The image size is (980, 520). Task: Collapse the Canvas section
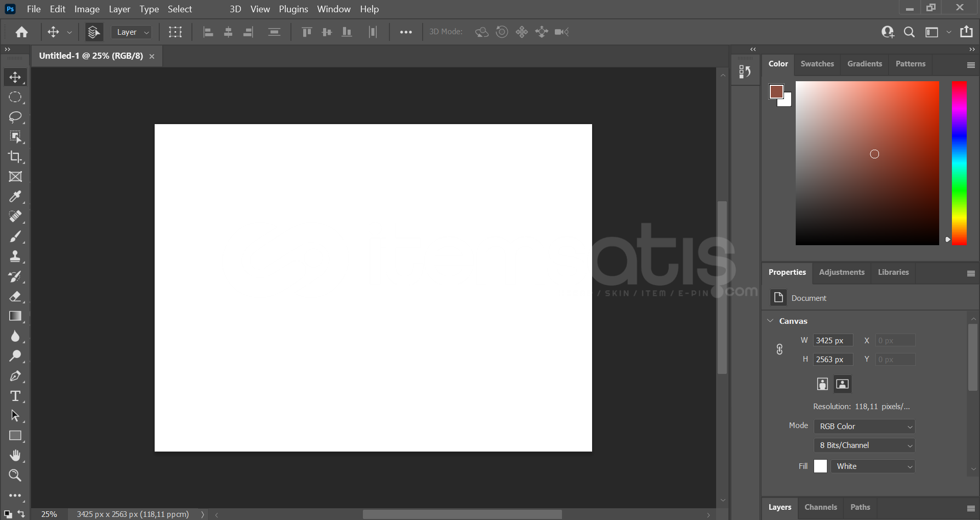point(770,321)
